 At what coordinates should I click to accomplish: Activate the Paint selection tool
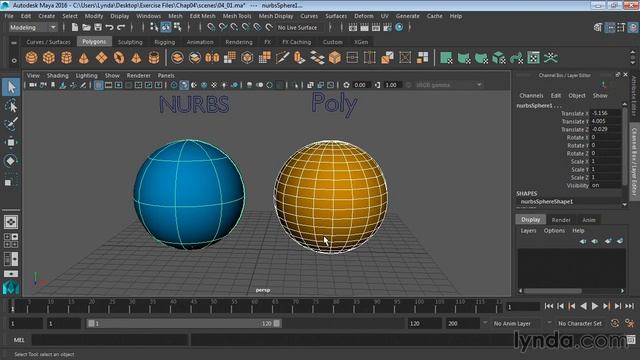tap(11, 124)
